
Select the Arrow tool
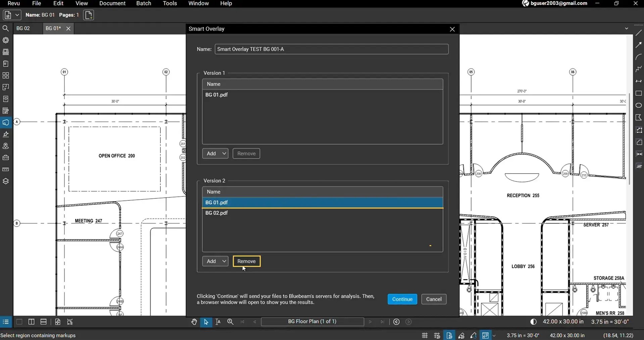click(x=639, y=45)
